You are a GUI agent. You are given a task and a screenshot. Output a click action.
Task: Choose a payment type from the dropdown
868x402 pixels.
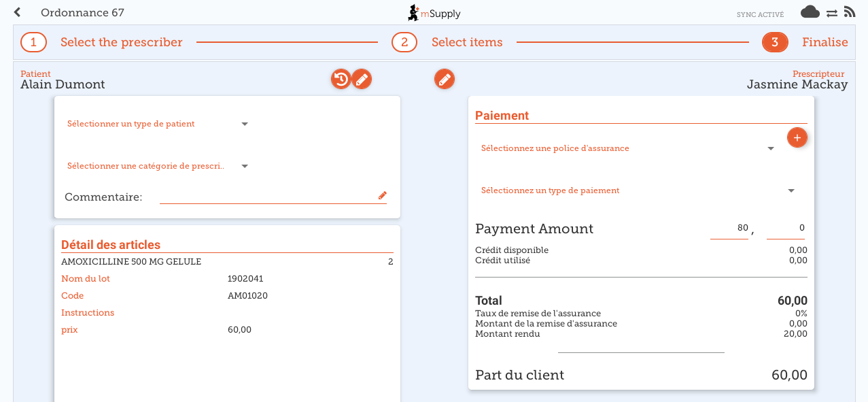(638, 190)
